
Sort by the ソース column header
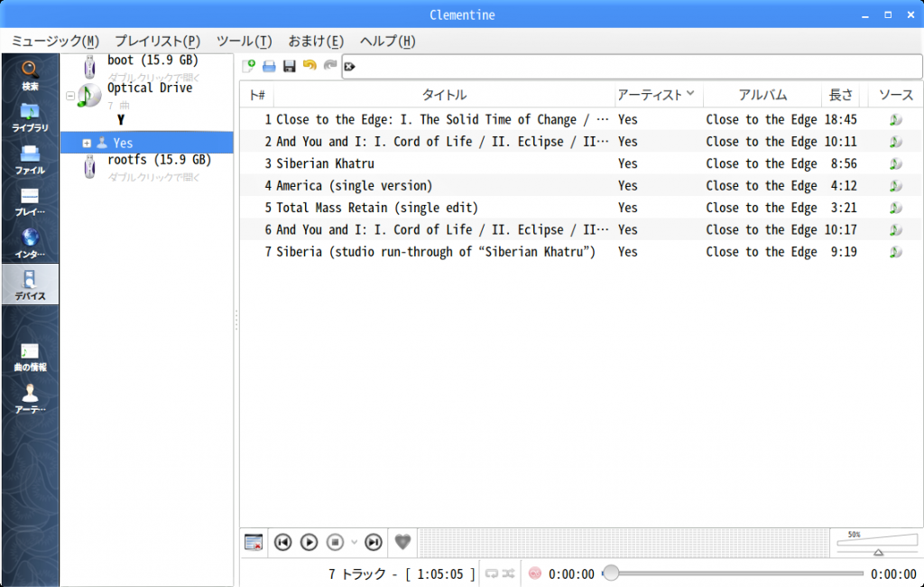click(x=896, y=95)
